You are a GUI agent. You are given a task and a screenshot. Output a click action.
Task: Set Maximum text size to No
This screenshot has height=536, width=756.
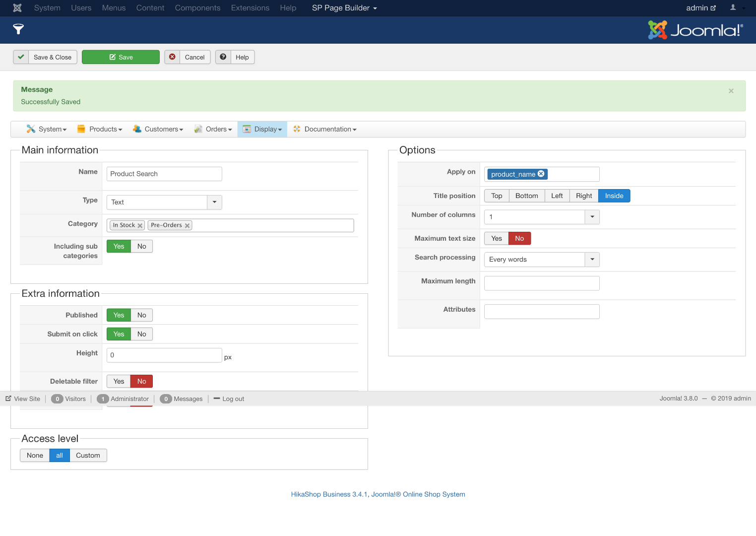pos(520,238)
